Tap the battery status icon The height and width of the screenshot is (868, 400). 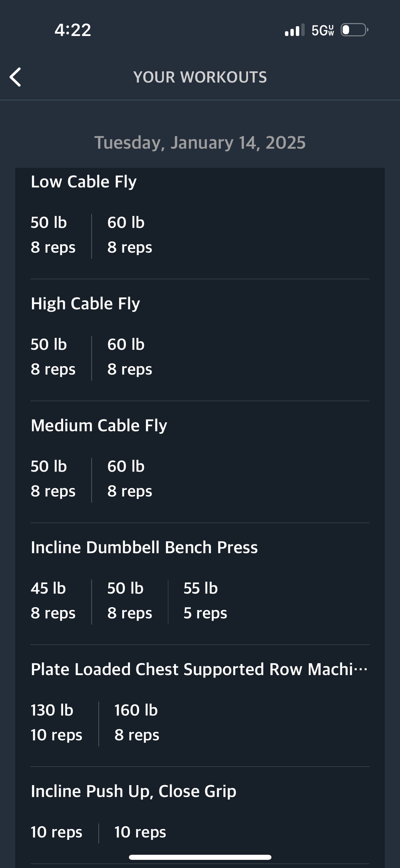(355, 30)
